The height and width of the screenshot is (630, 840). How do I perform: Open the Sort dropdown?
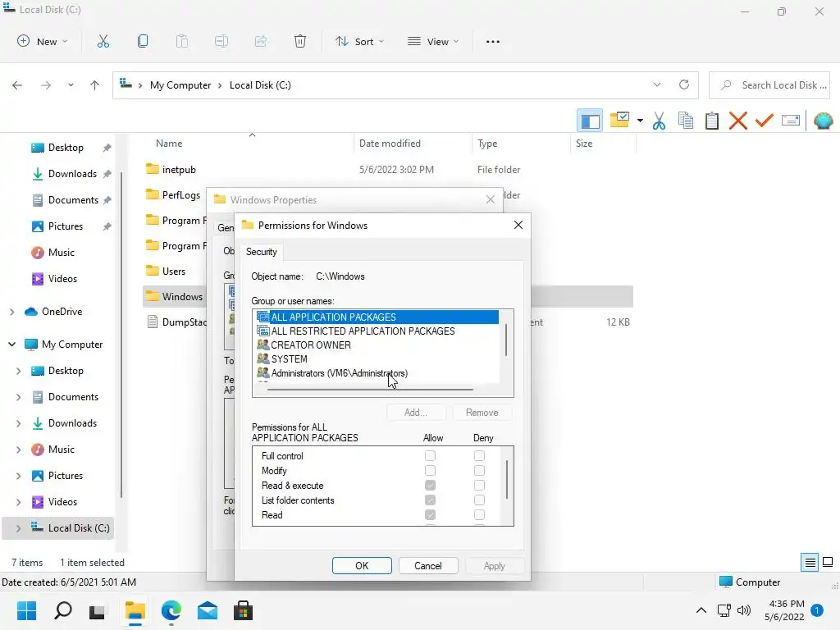pos(359,41)
